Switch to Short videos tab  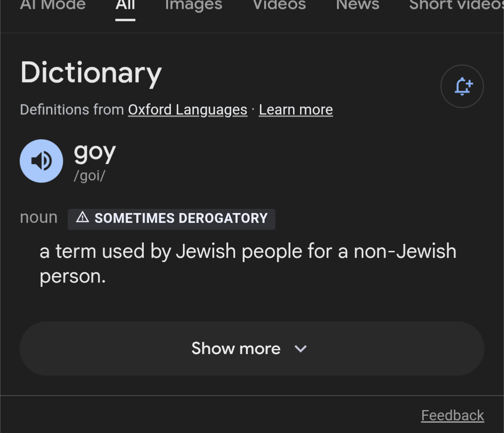pos(455,6)
